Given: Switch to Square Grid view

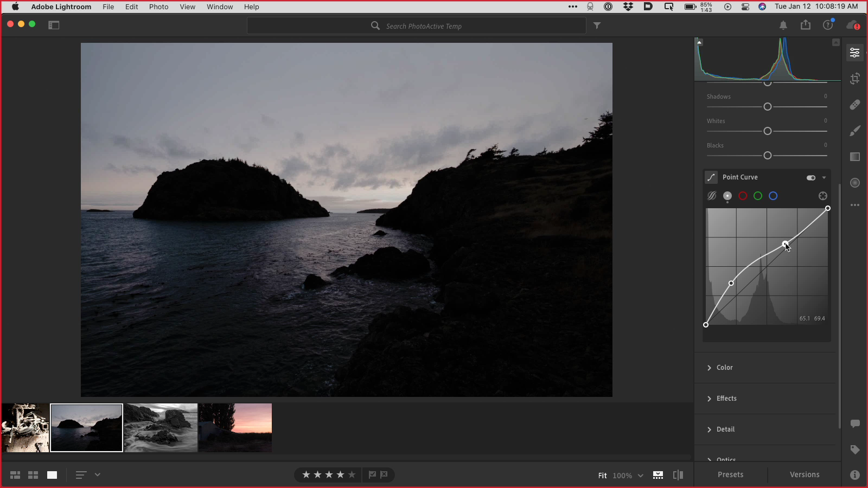Looking at the screenshot, I should pyautogui.click(x=33, y=475).
